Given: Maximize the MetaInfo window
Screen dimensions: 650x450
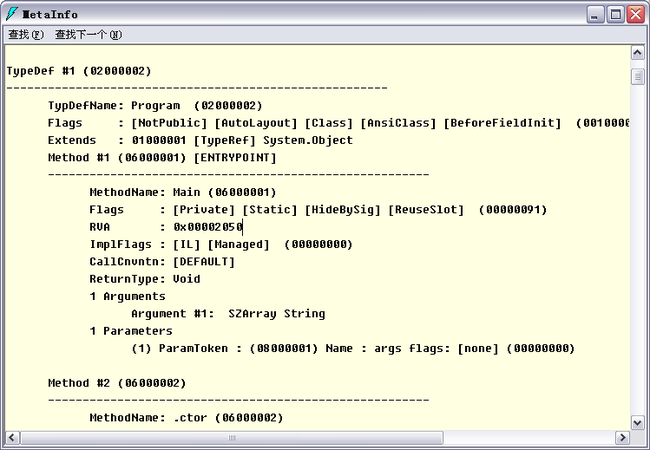Looking at the screenshot, I should tap(616, 15).
